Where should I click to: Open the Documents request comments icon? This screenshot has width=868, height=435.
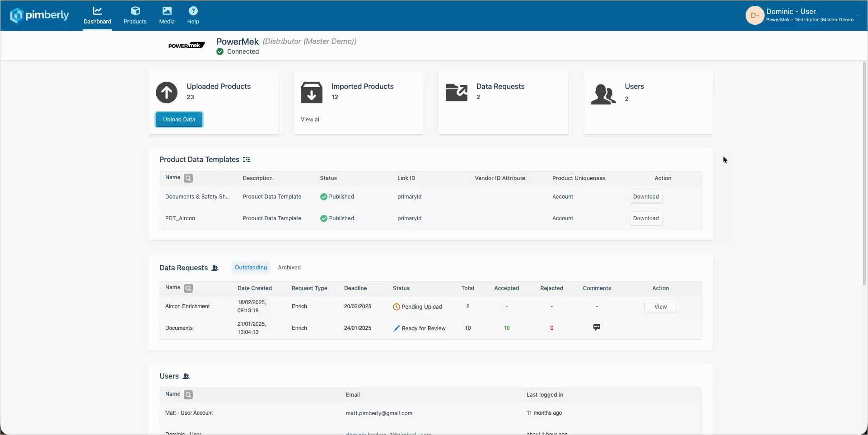597,328
